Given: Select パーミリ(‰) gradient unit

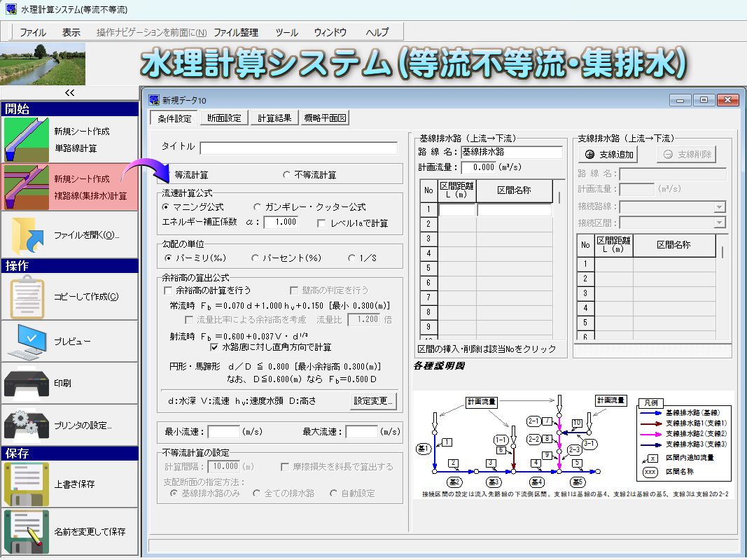Looking at the screenshot, I should click(x=168, y=258).
